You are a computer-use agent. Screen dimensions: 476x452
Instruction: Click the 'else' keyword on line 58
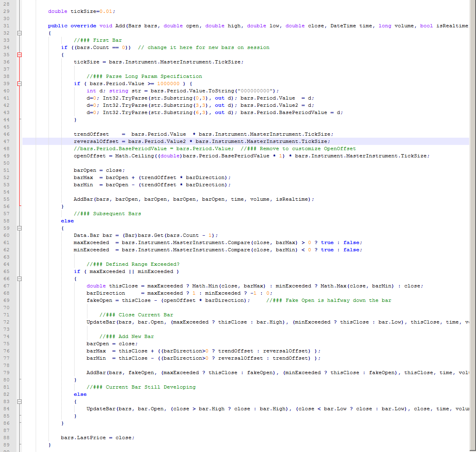click(67, 221)
